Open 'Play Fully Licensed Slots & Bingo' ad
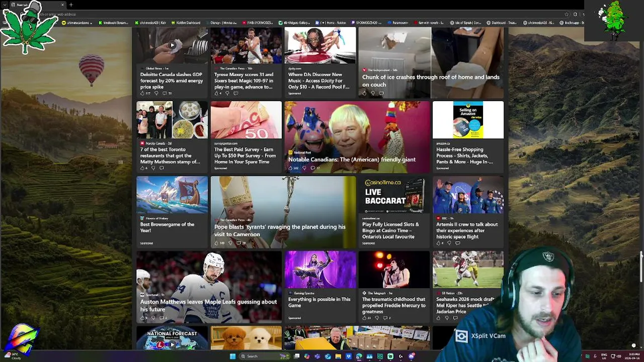644x362 pixels. tap(390, 230)
